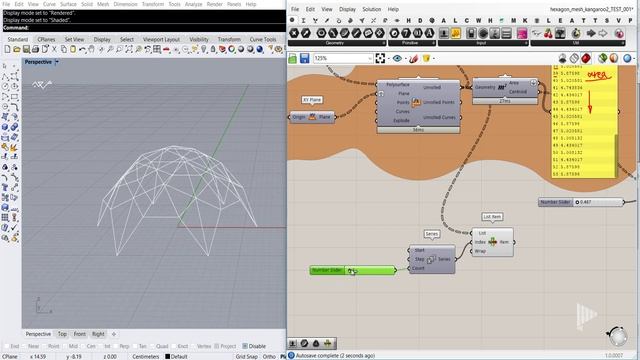
Task: Click the Zoom Extents icon in Rhino toolbar
Action: pyautogui.click(x=129, y=49)
